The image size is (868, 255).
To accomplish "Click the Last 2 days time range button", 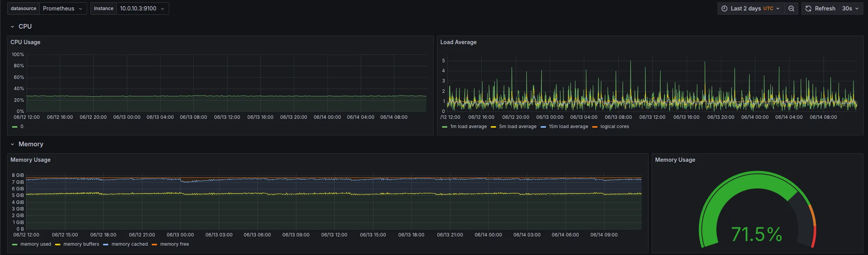I will click(x=751, y=9).
